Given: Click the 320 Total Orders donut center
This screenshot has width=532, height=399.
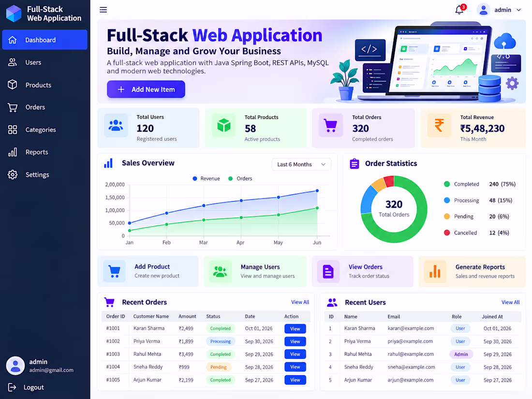Looking at the screenshot, I should 394,208.
